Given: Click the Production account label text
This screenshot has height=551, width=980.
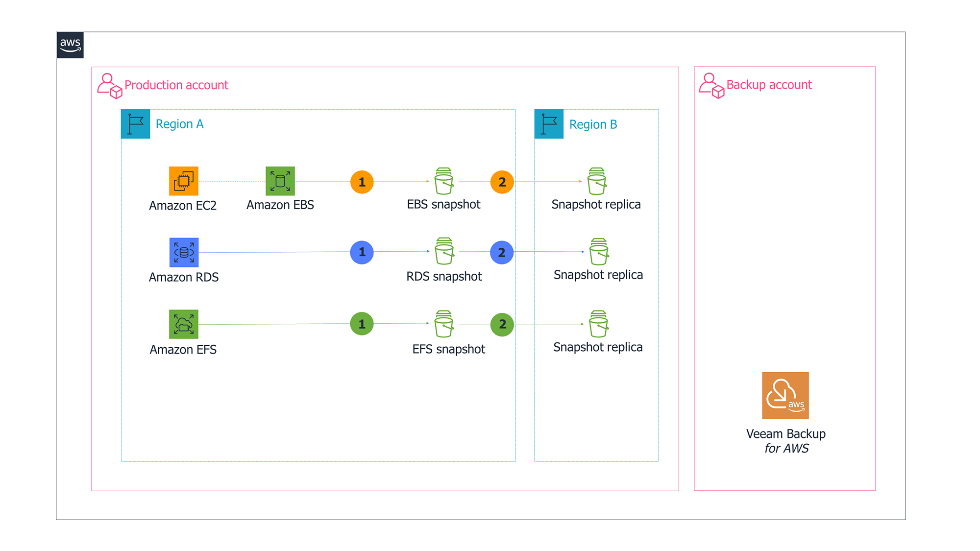Looking at the screenshot, I should 176,85.
